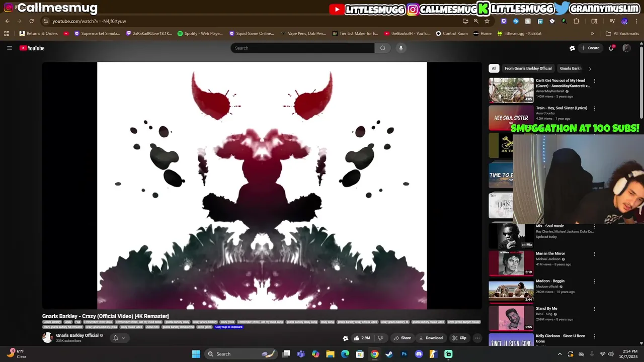Screen dimensions: 644x362
Task: Click the Clip button
Action: [459, 338]
